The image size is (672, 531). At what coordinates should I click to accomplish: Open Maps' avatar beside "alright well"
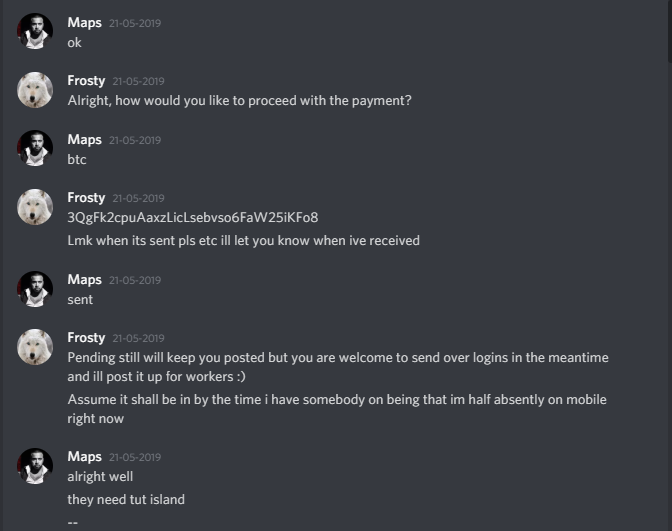(35, 466)
